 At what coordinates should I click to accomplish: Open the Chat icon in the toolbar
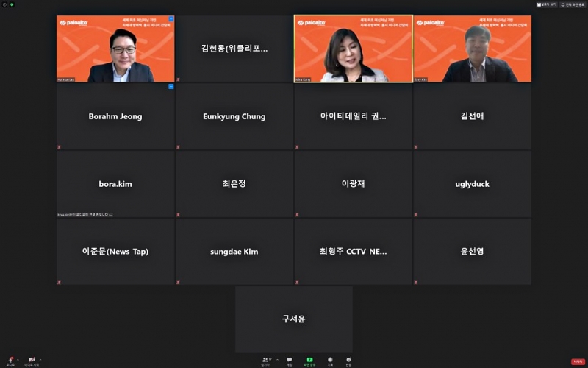coord(290,361)
